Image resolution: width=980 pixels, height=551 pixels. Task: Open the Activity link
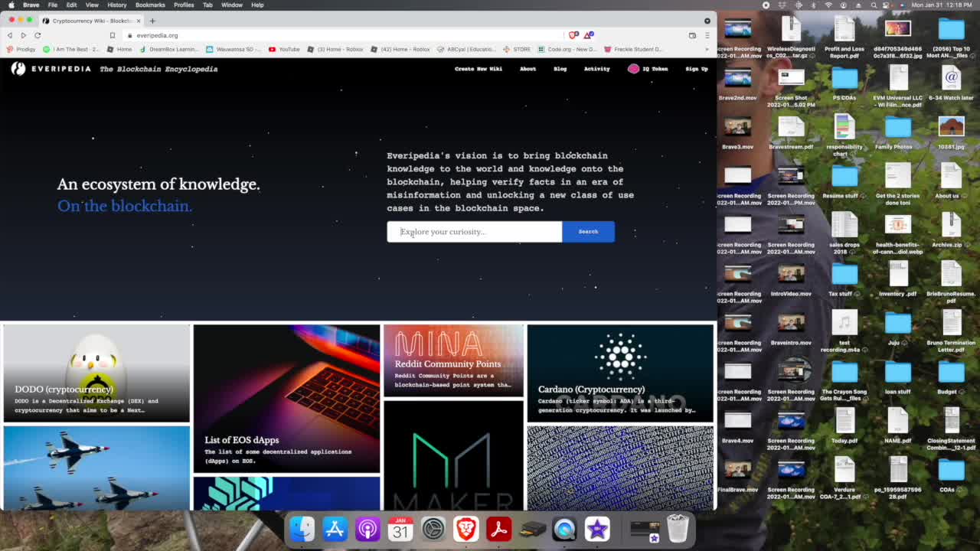(x=597, y=69)
